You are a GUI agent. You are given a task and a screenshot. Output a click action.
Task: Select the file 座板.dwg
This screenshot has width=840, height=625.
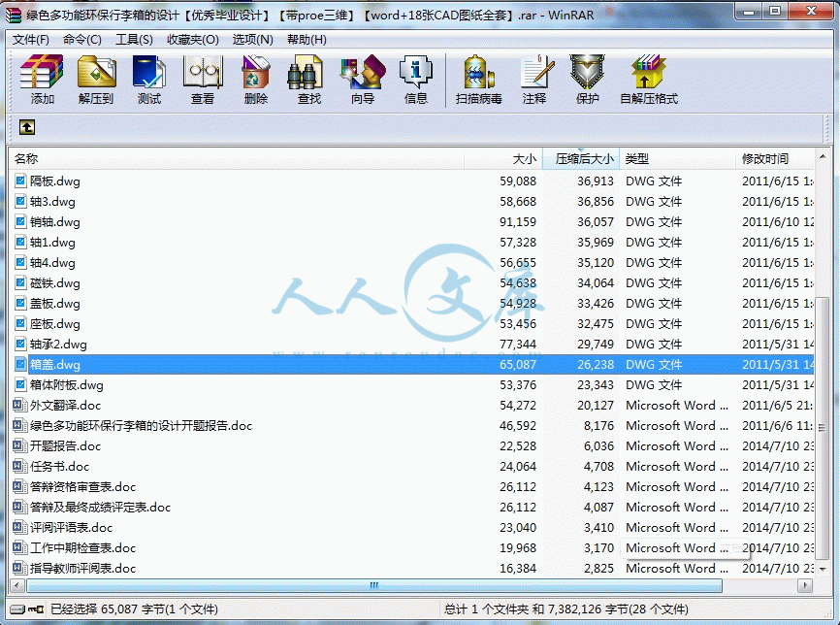(x=55, y=324)
